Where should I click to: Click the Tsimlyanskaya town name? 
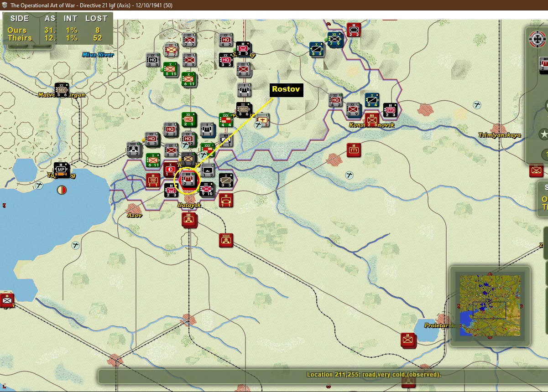pyautogui.click(x=499, y=135)
